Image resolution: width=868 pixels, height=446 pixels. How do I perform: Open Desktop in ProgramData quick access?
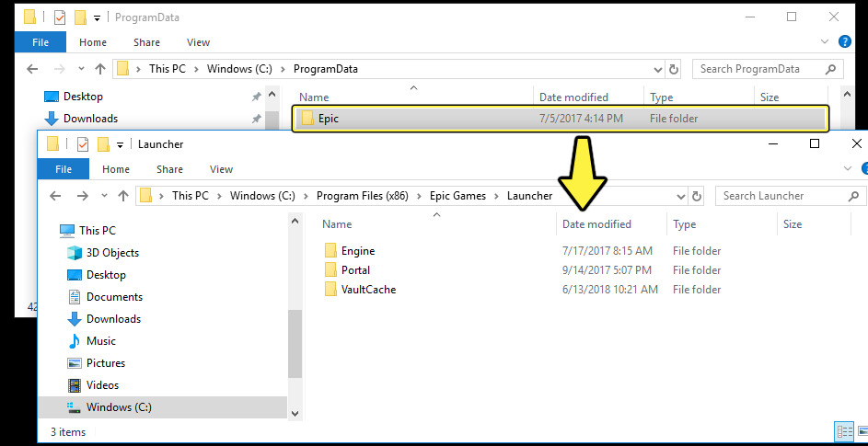[x=74, y=97]
